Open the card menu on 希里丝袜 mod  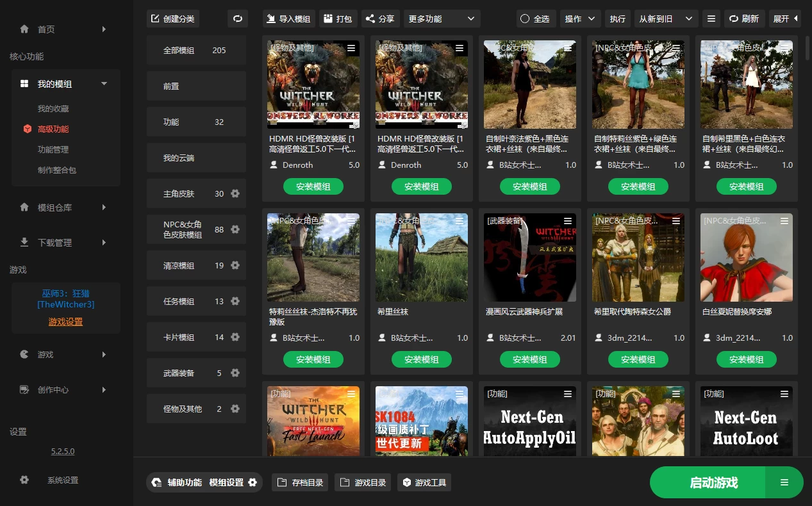[x=460, y=221]
